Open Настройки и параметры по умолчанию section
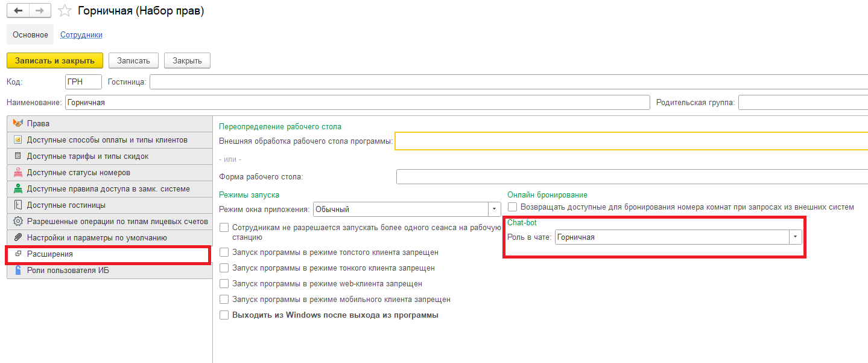The image size is (868, 363). (109, 237)
